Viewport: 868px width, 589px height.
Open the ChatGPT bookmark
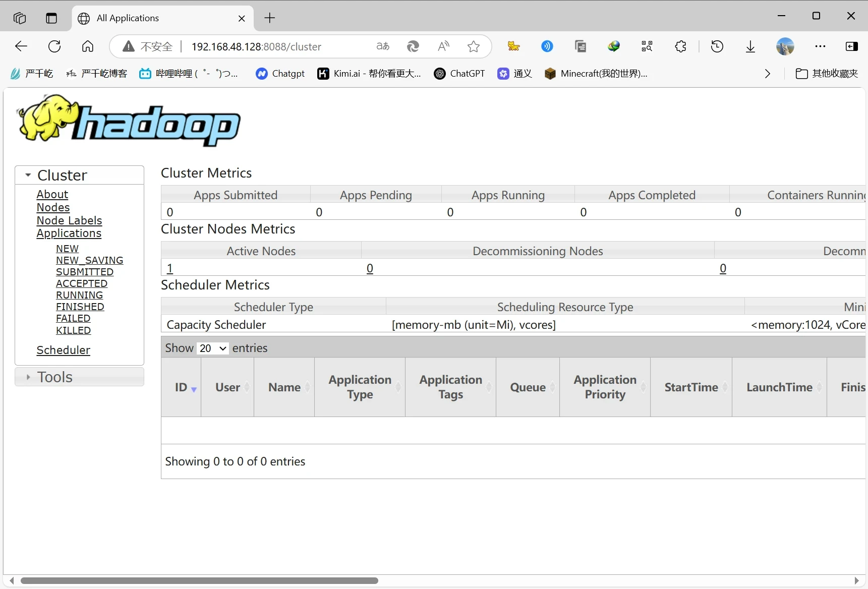[459, 74]
